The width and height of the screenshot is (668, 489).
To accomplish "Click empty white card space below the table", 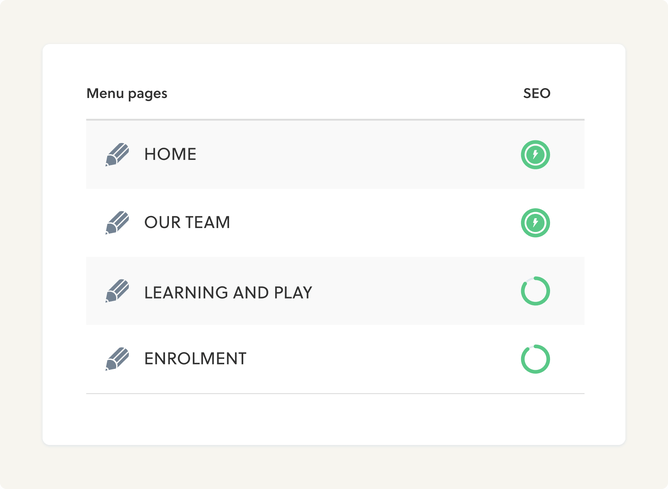I will click(334, 420).
